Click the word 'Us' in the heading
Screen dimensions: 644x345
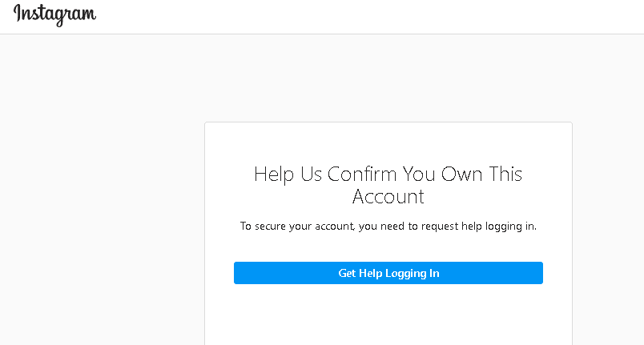(308, 174)
